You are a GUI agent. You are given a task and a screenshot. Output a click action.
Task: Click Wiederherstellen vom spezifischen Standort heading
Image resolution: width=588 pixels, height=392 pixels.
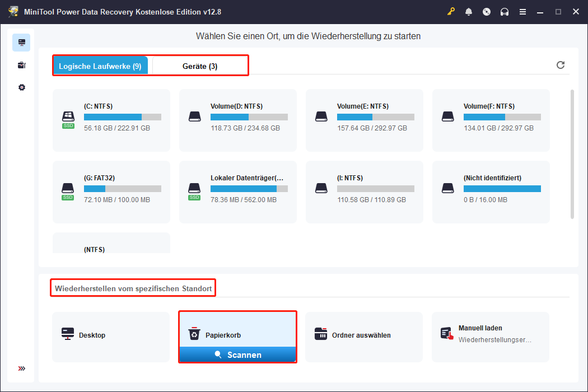(133, 288)
